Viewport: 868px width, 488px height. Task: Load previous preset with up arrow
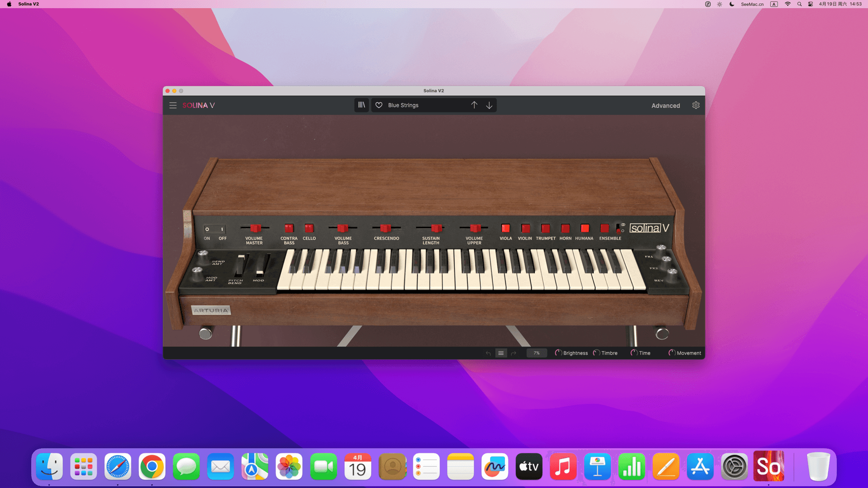pyautogui.click(x=474, y=105)
